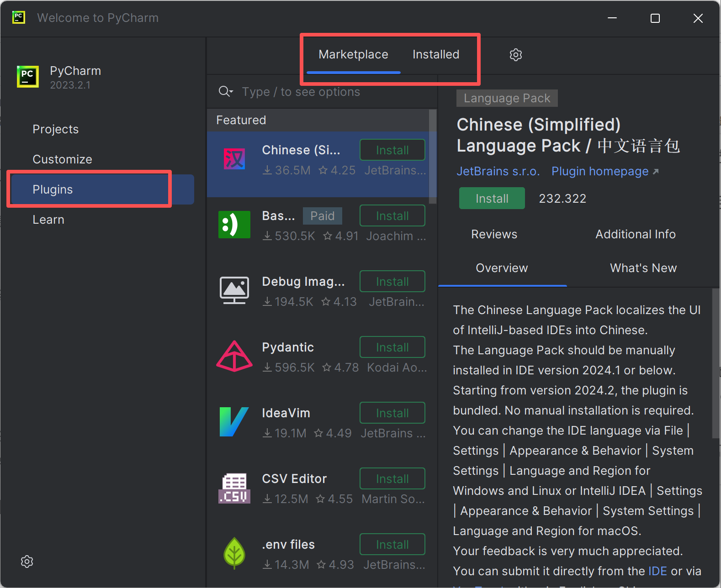Click version number 232.322
The width and height of the screenshot is (721, 588).
point(562,199)
